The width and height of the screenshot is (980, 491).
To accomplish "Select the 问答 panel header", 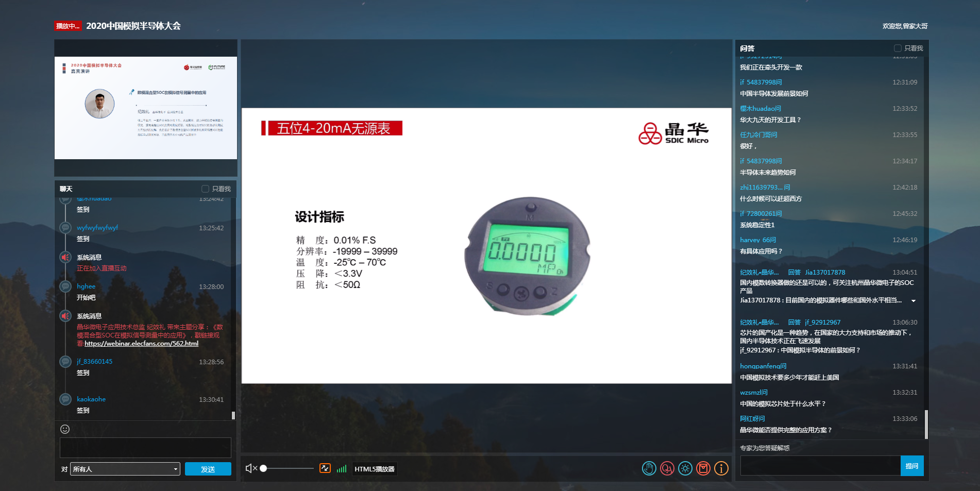I will pos(747,48).
